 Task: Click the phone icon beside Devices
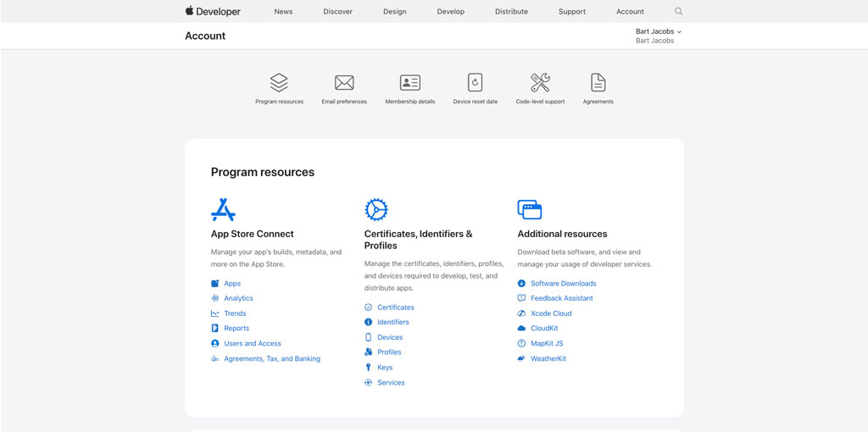pos(368,337)
